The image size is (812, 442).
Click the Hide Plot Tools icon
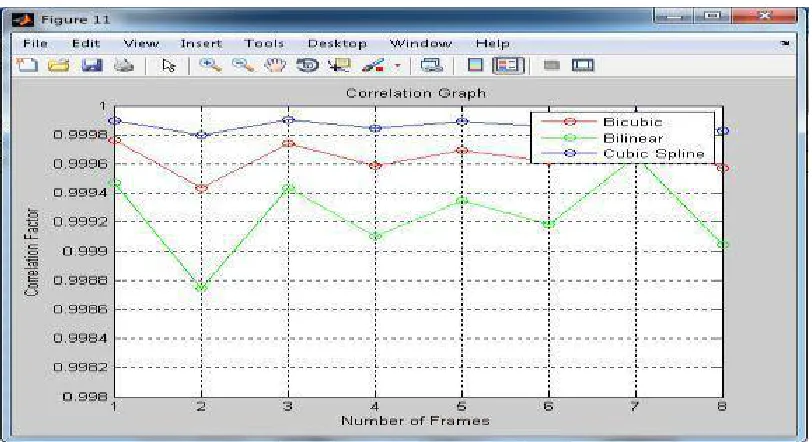552,65
